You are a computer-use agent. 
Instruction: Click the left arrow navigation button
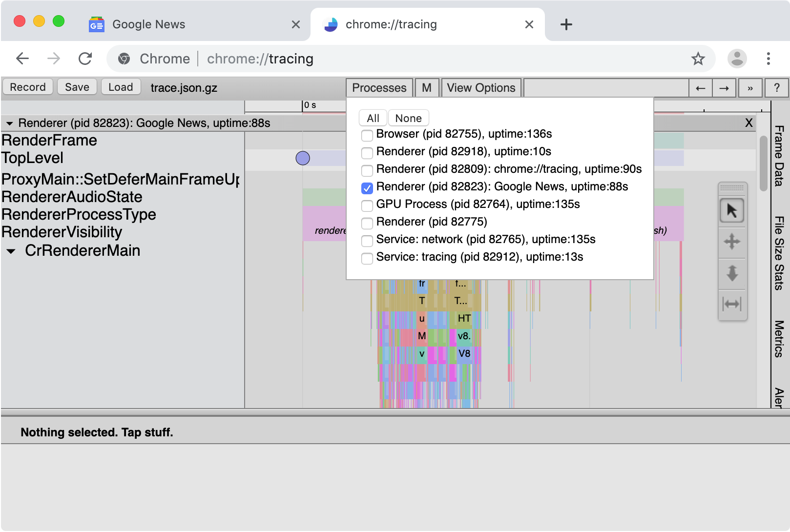[700, 88]
